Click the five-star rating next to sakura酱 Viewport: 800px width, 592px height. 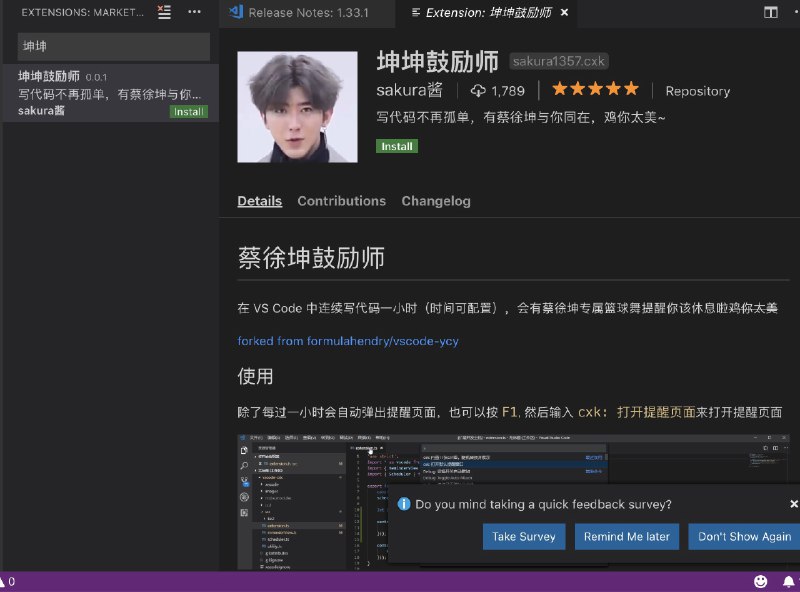click(594, 89)
